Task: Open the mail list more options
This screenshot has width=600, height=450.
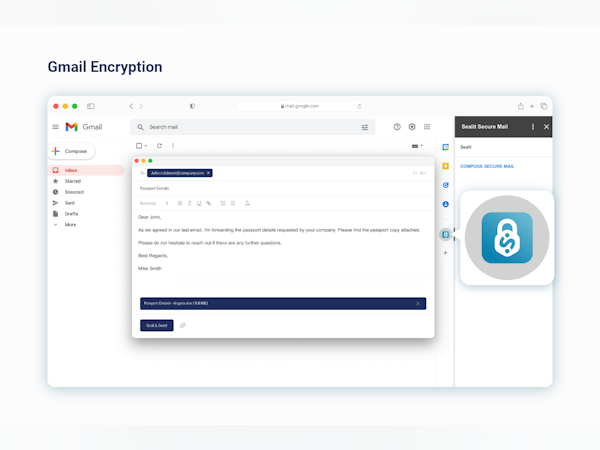Action: pos(173,146)
